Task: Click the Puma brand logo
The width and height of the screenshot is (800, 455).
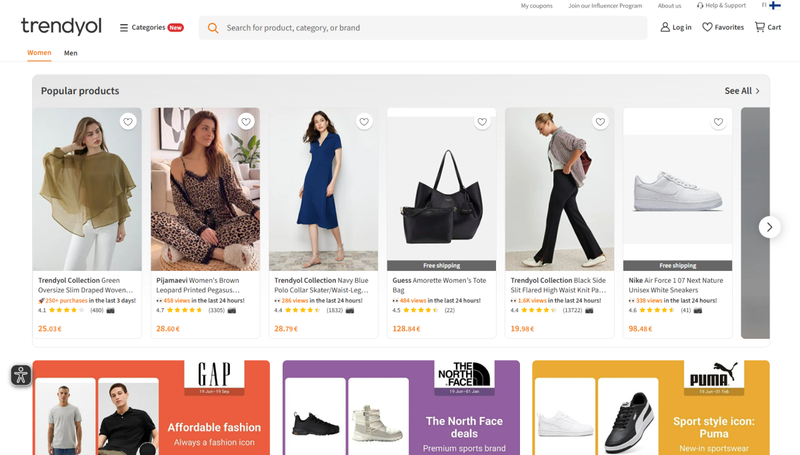Action: point(714,374)
